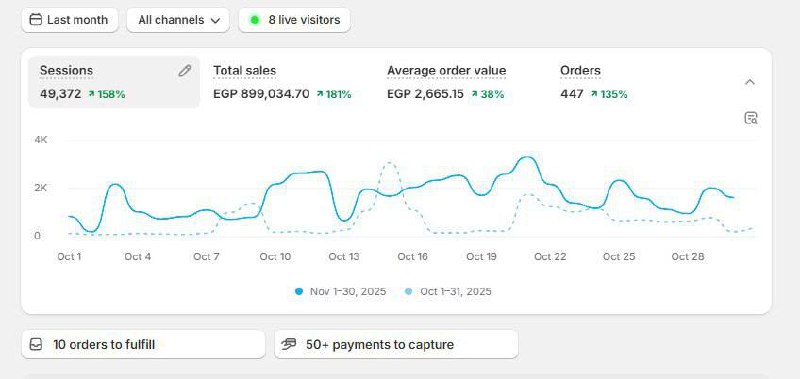This screenshot has width=800, height=379.
Task: Click the 447 orders value
Action: 571,94
